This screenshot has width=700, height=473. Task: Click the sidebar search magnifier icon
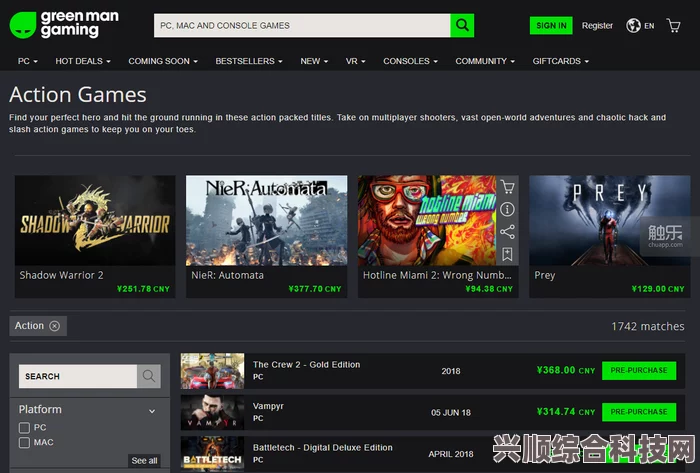(x=149, y=376)
